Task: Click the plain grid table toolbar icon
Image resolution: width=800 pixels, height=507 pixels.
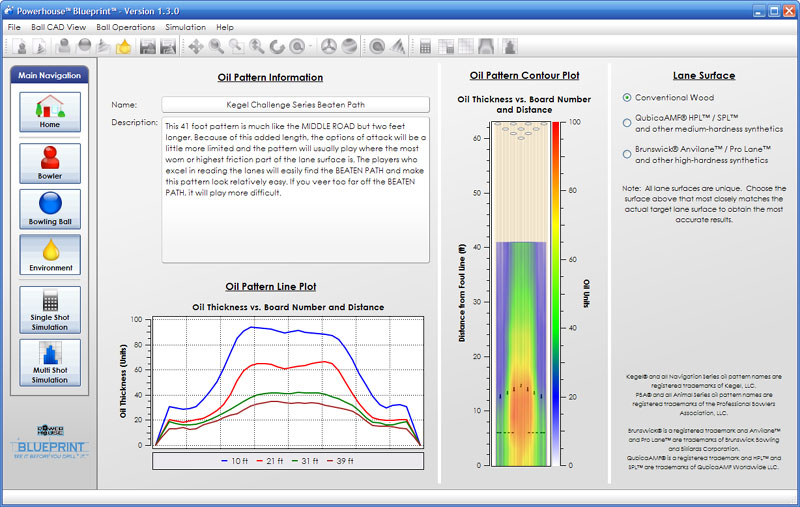Action: 466,47
